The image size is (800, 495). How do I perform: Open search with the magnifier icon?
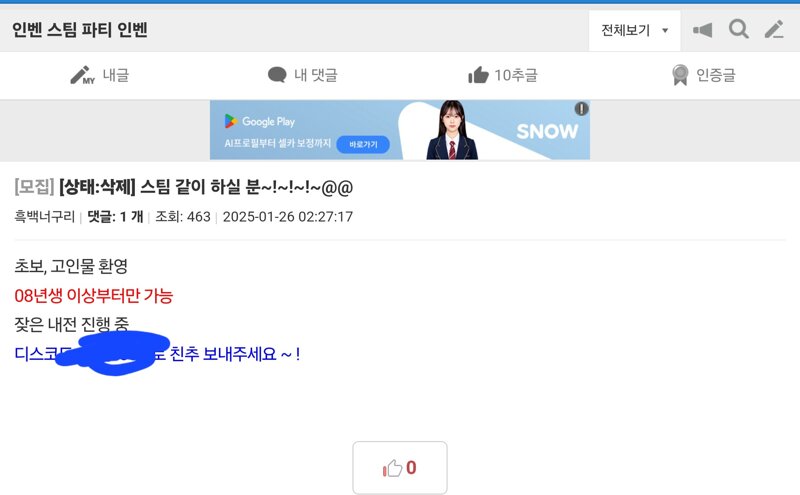(x=738, y=30)
